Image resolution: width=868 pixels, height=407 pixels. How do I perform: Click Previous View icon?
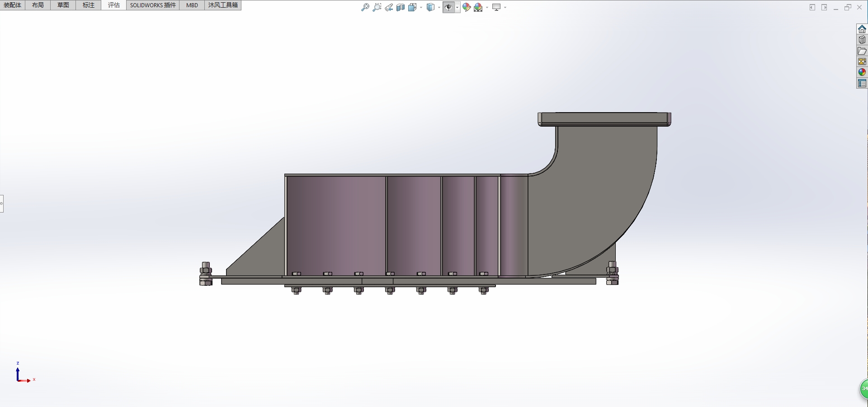pyautogui.click(x=389, y=7)
